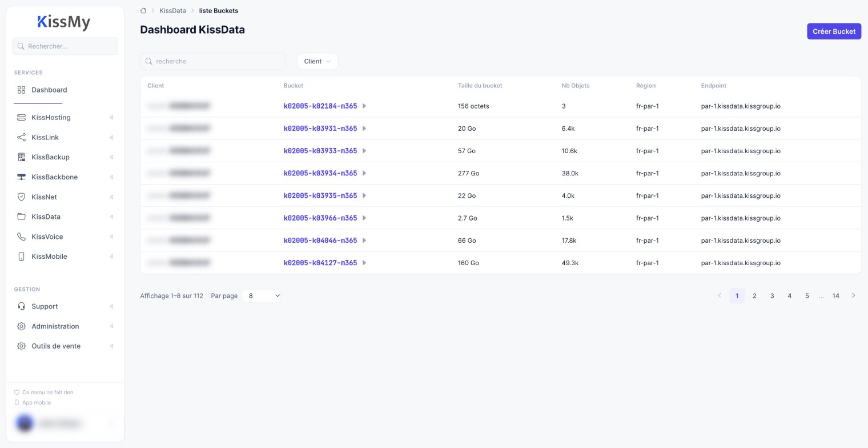Click the KissVoice phone icon

(x=21, y=237)
